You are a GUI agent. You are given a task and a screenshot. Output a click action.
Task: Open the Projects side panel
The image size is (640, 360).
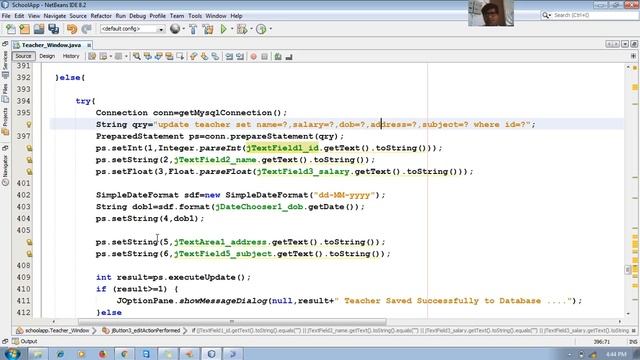pyautogui.click(x=5, y=121)
